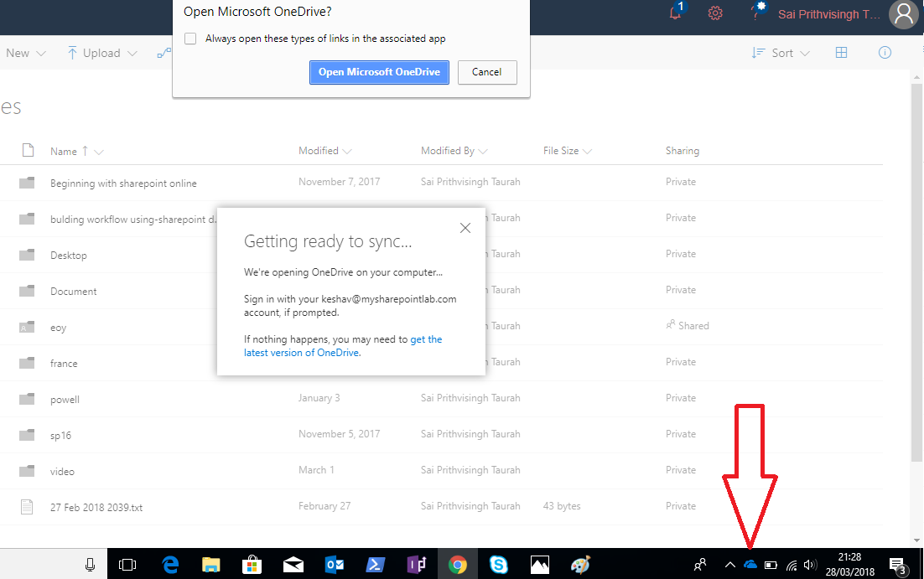Open the help question mark icon

click(757, 13)
